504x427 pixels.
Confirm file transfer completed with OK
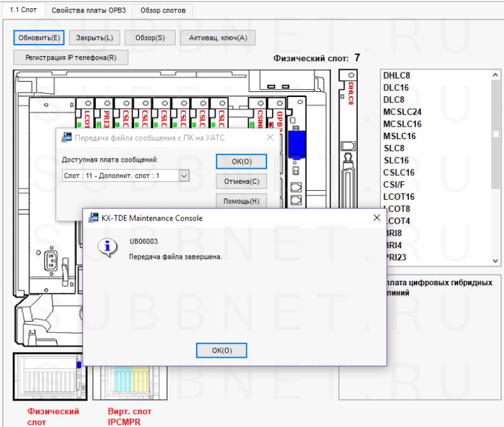pos(221,350)
